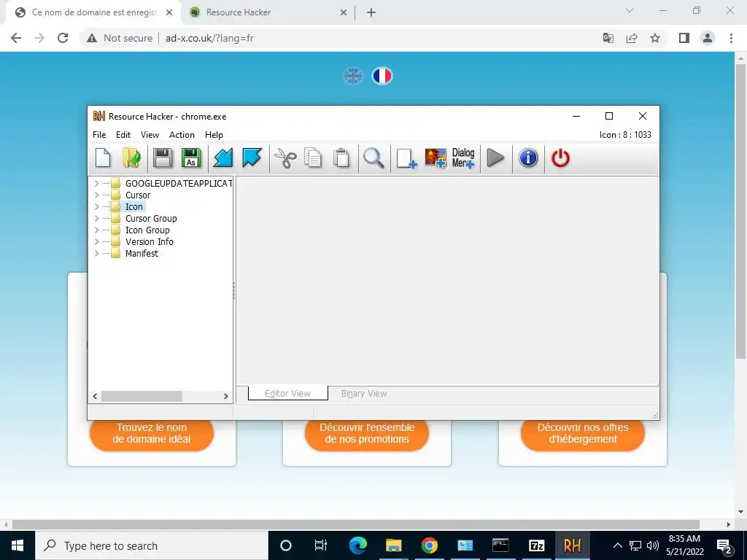
Task: Open the blue info icon
Action: tap(528, 158)
